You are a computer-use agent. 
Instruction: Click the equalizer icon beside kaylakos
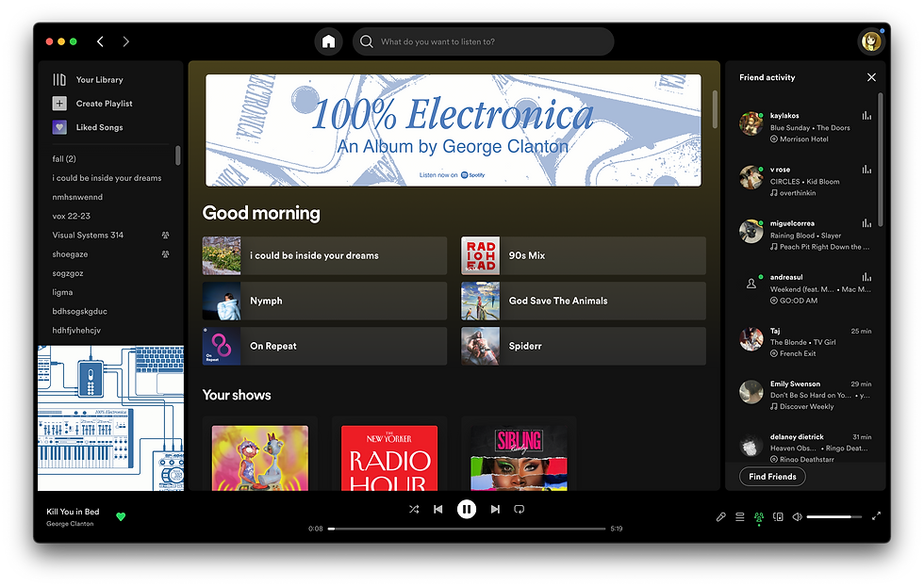pos(866,115)
